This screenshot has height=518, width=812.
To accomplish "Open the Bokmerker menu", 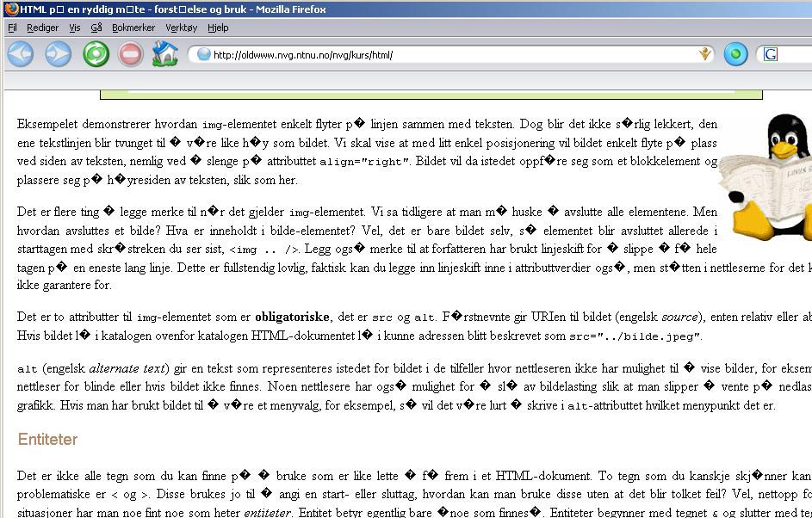I will pyautogui.click(x=133, y=28).
